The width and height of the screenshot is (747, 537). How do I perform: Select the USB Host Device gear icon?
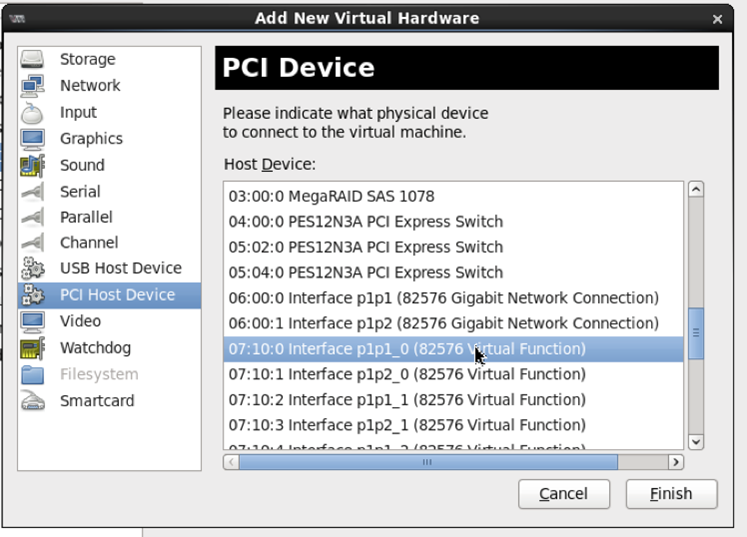coord(33,268)
